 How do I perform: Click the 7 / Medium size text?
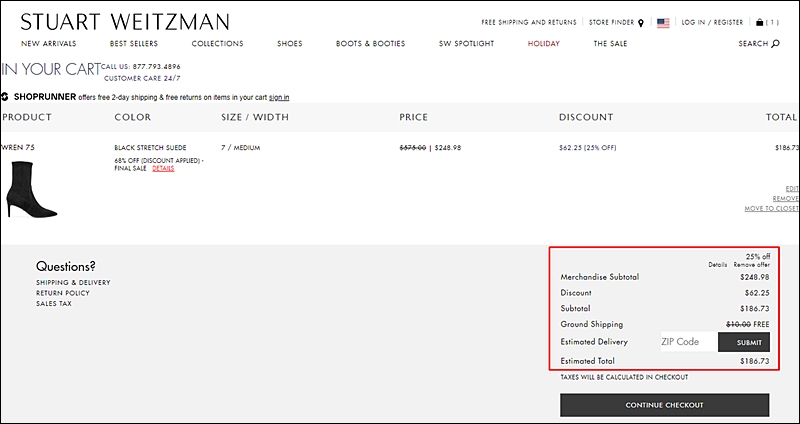(241, 148)
